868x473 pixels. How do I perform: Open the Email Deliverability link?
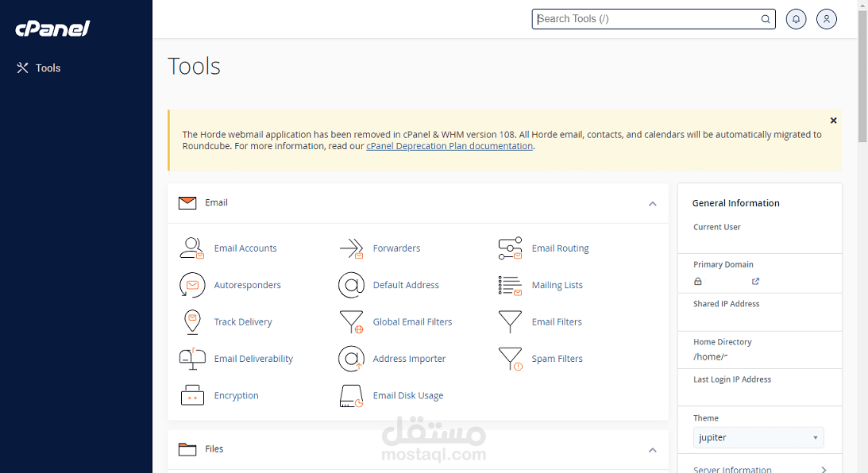(253, 359)
